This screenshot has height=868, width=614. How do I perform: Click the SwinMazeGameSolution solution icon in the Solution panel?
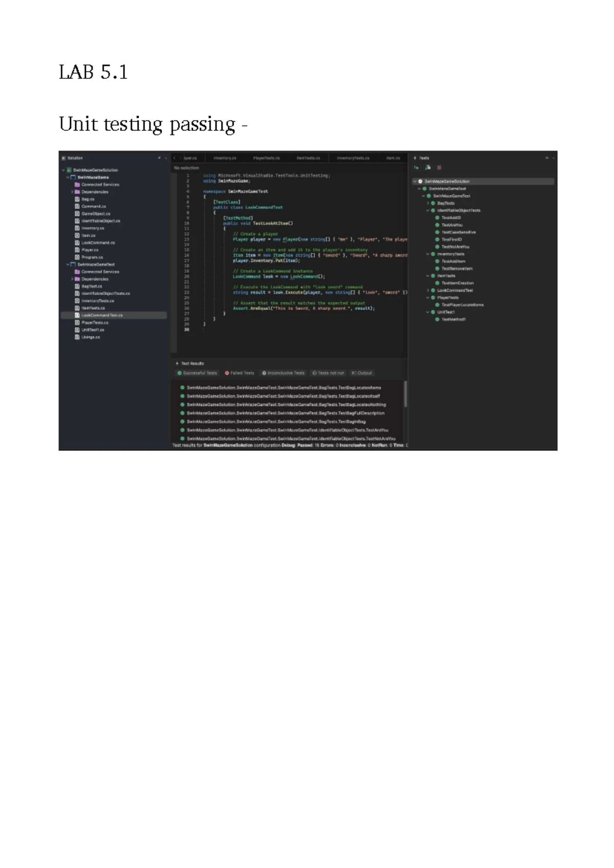coord(69,170)
